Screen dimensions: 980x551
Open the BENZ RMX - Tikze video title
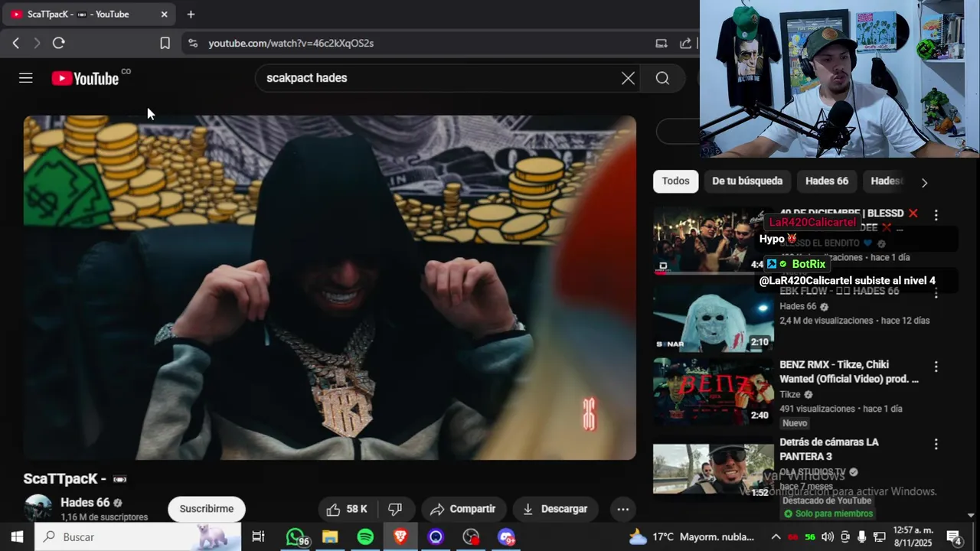coord(849,372)
